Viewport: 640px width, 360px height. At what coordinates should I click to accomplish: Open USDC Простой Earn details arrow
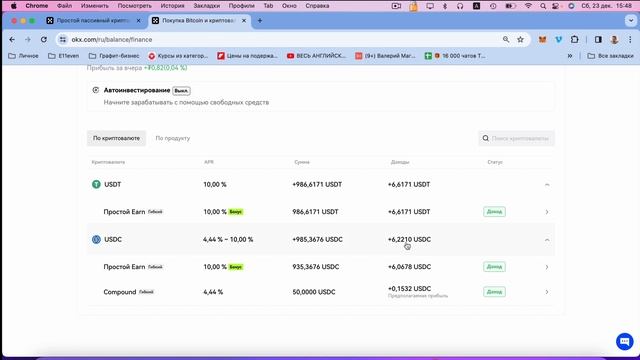point(547,267)
